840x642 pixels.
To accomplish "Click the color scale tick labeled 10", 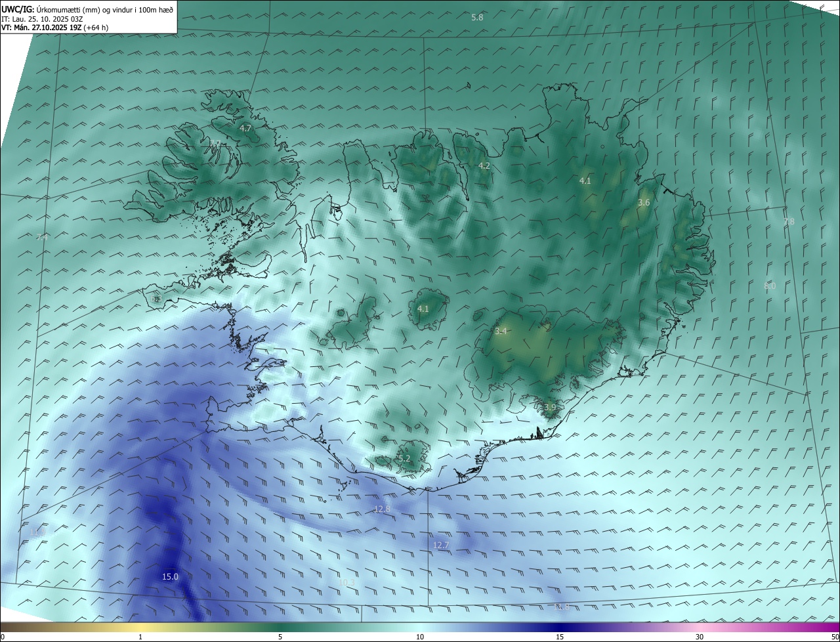I will [420, 637].
